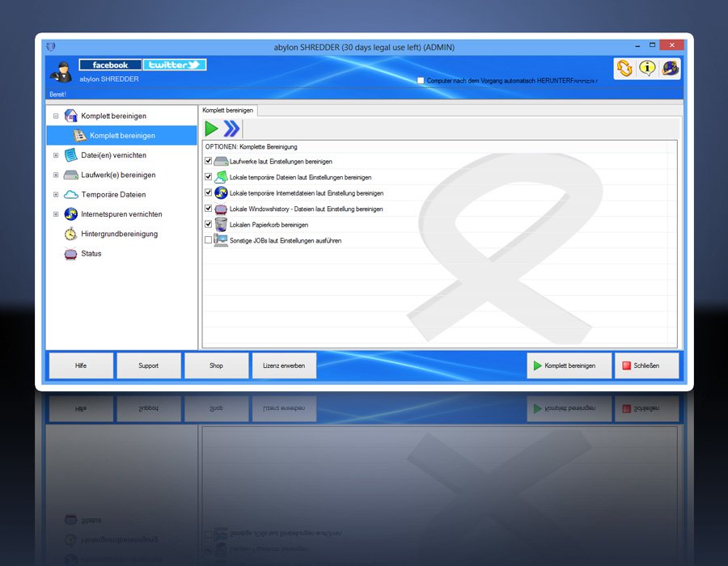Collapse the top Komplett bereinigen tree node
The height and width of the screenshot is (566, 728).
pos(56,116)
